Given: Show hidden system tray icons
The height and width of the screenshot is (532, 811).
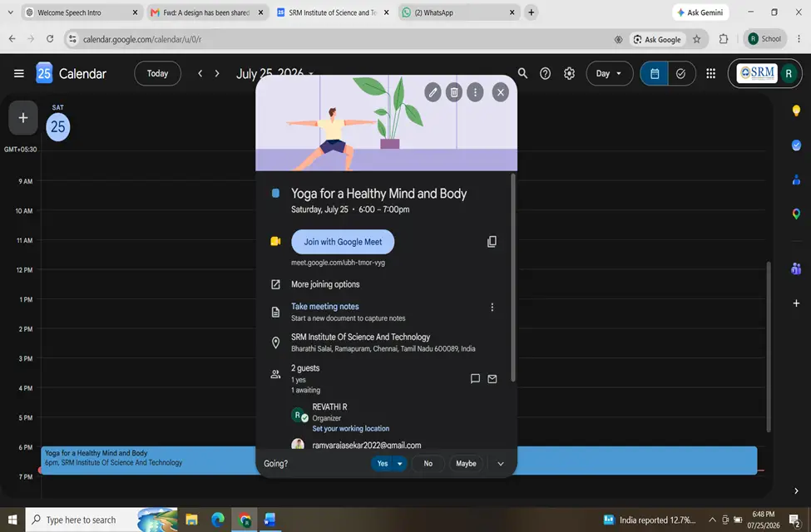Looking at the screenshot, I should pyautogui.click(x=712, y=520).
